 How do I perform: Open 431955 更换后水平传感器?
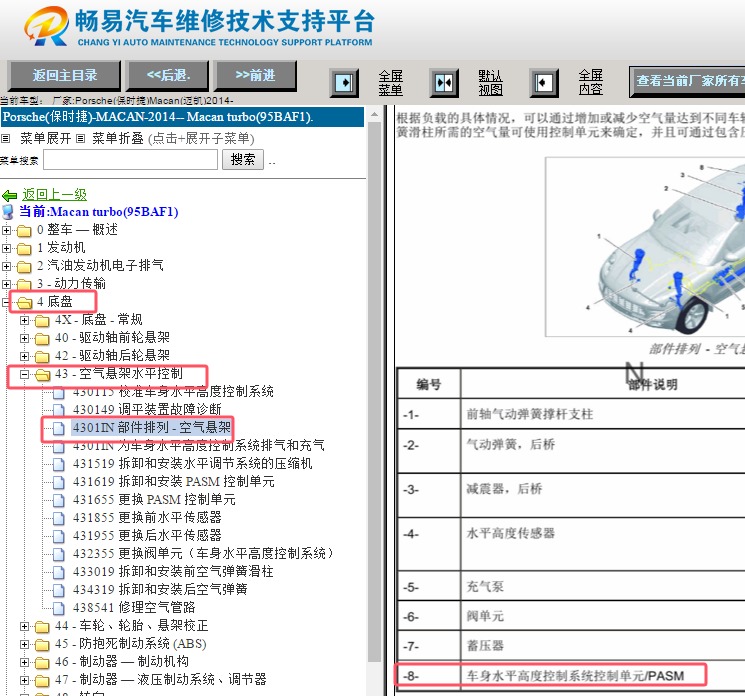[147, 535]
